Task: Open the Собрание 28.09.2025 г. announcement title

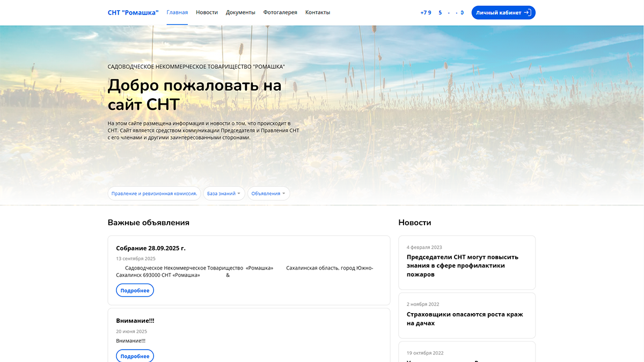Action: tap(151, 248)
